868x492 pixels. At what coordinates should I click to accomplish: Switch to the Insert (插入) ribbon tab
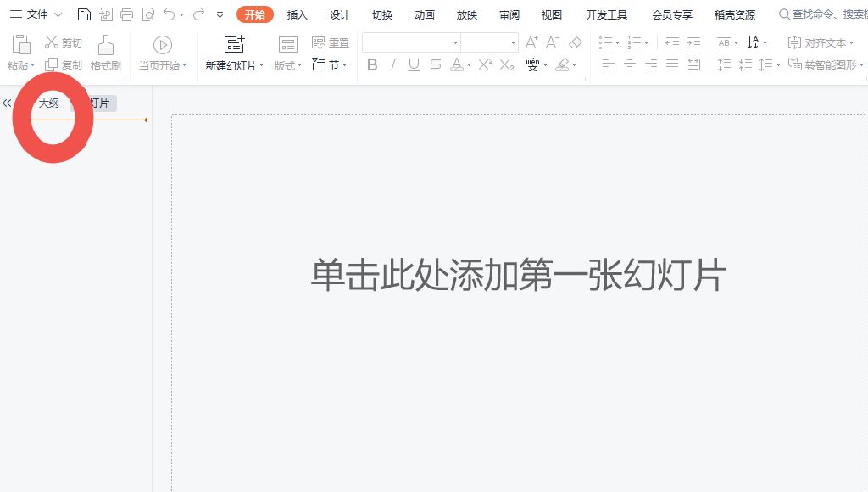pos(297,14)
